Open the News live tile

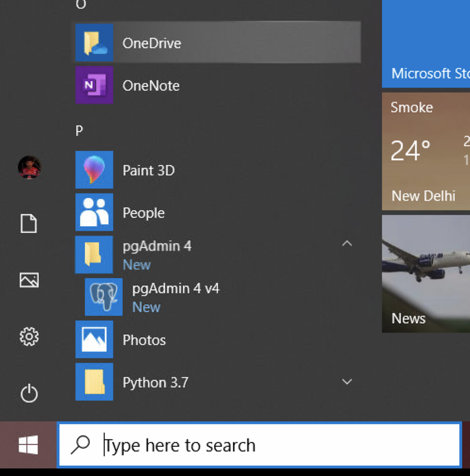[426, 274]
